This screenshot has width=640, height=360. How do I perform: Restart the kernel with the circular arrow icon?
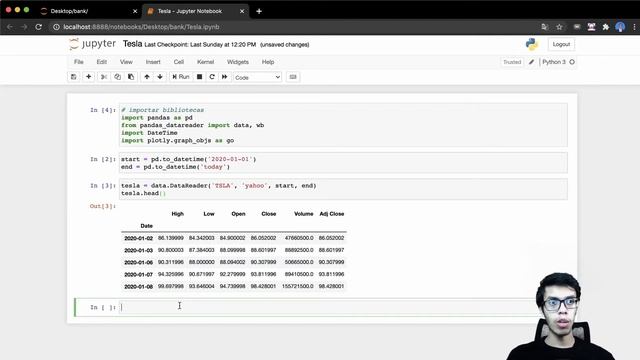pyautogui.click(x=212, y=77)
